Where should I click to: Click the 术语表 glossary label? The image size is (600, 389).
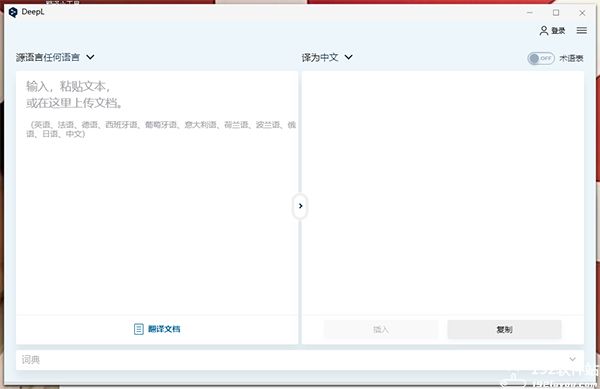(x=571, y=58)
